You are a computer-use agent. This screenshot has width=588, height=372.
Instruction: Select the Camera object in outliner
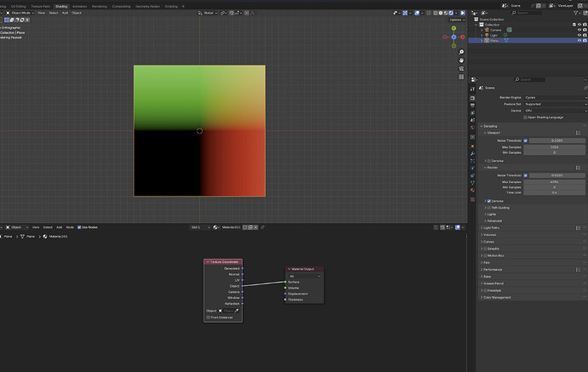pyautogui.click(x=495, y=30)
